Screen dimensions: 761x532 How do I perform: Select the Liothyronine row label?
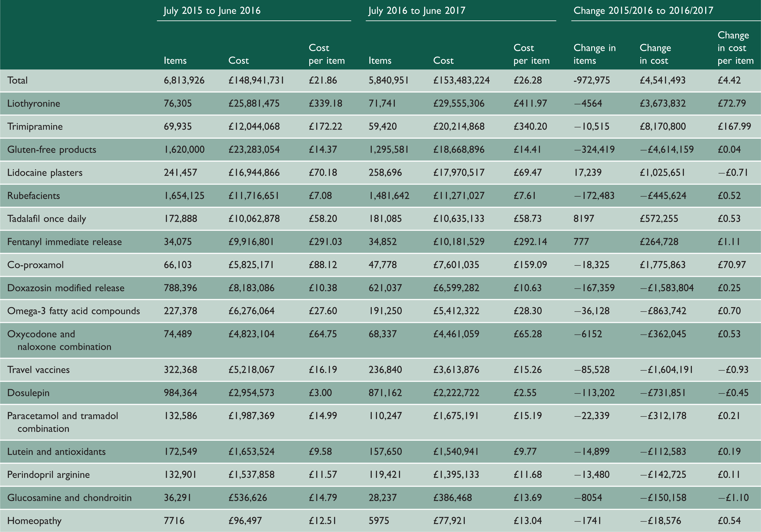pos(34,103)
